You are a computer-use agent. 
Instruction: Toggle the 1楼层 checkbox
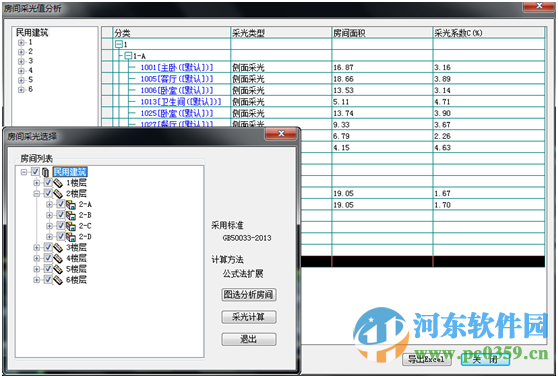click(48, 183)
